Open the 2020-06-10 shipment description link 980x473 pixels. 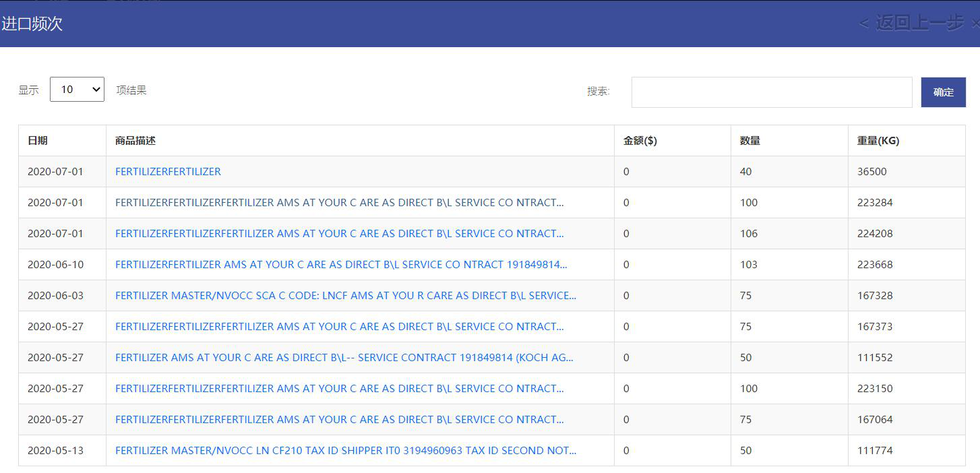coord(341,265)
